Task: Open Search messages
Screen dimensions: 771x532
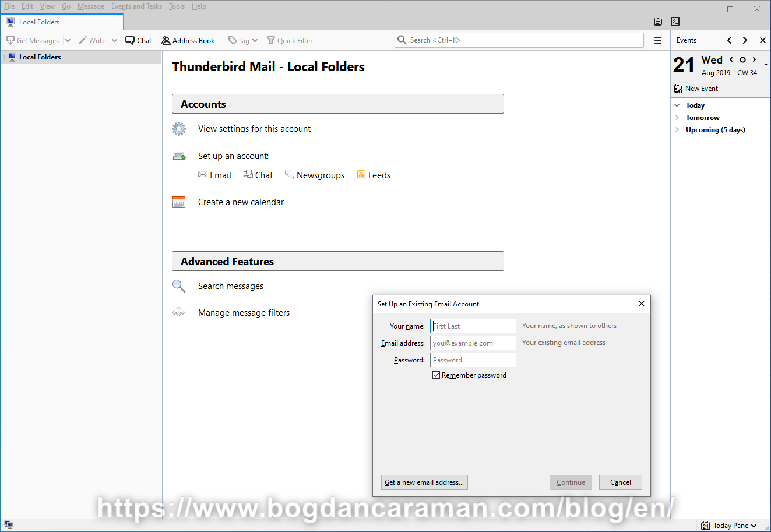Action: [231, 286]
